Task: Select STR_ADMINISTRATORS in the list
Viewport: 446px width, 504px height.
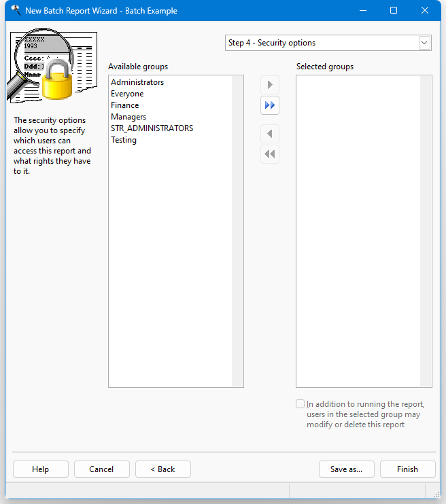Action: pyautogui.click(x=152, y=128)
